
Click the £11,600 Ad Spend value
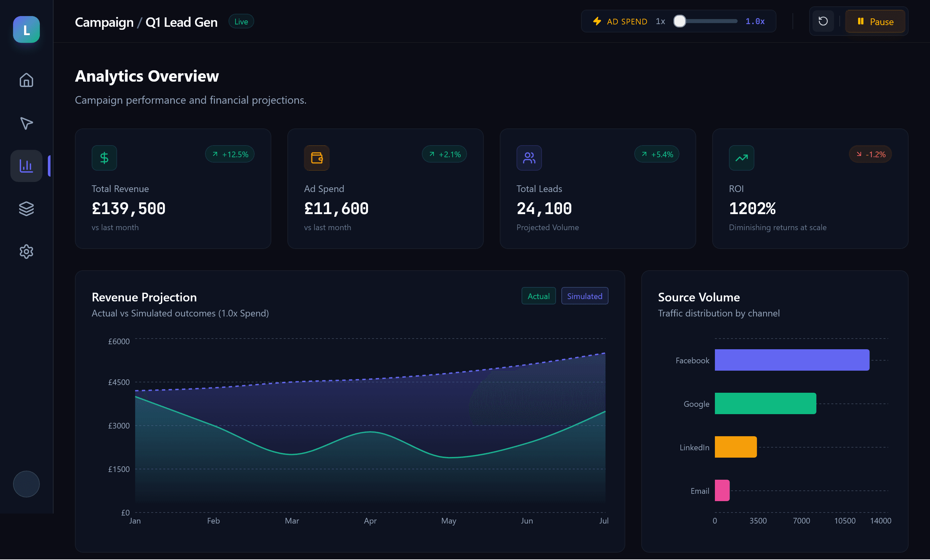point(336,208)
